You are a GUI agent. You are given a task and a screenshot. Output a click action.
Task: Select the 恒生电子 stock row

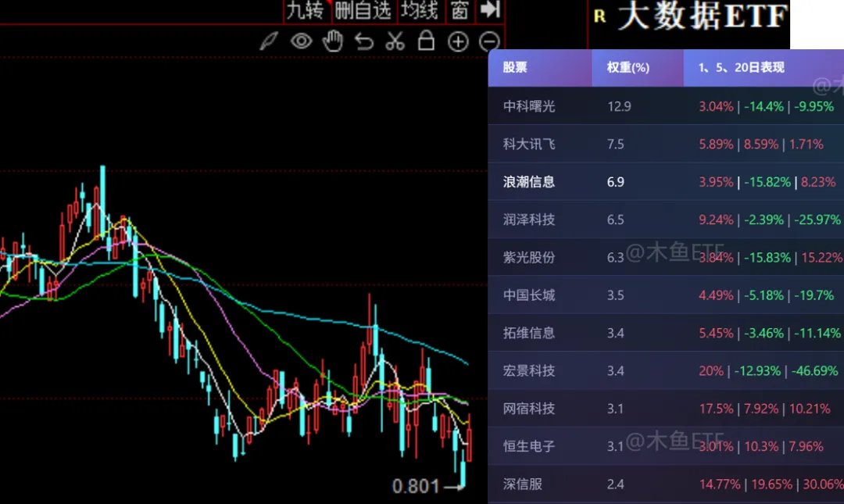pos(666,446)
